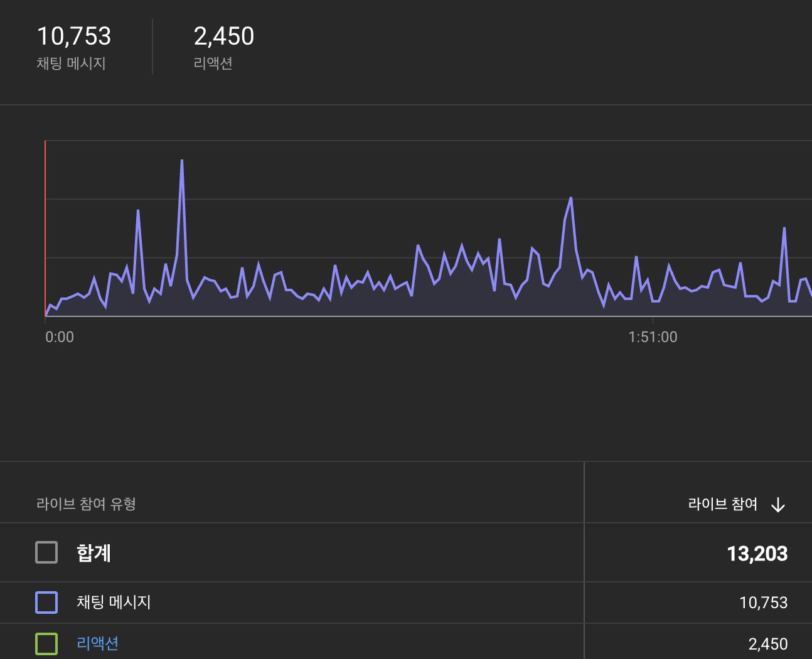Click the 10,753 value in the table row
Image resolution: width=812 pixels, height=659 pixels.
[763, 603]
